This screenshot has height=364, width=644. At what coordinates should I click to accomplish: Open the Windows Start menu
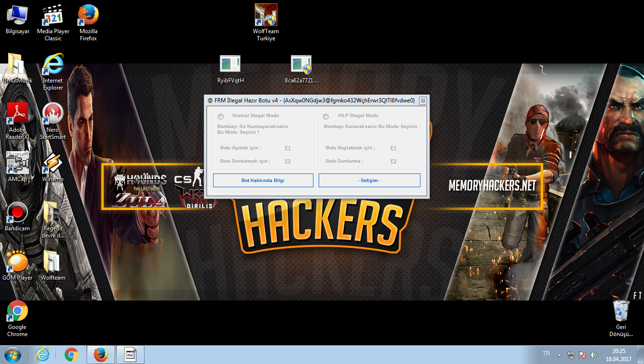pos(13,355)
